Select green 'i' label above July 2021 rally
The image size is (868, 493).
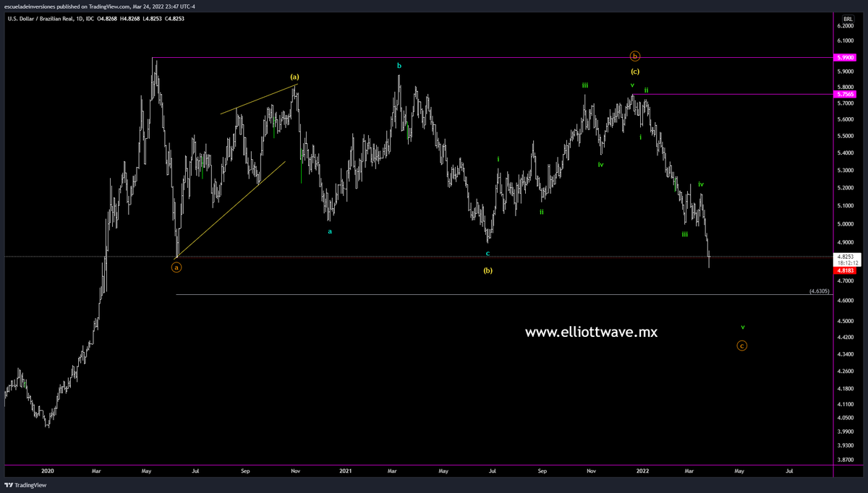(x=498, y=158)
